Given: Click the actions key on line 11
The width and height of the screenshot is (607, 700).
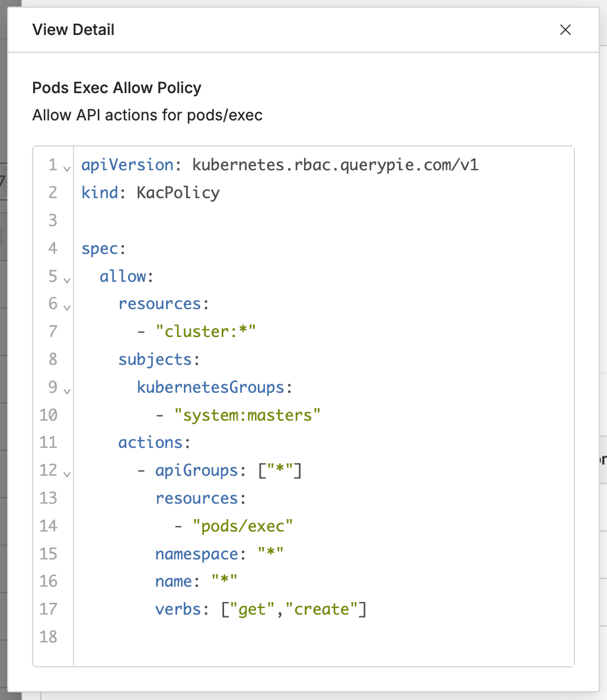Looking at the screenshot, I should (150, 443).
